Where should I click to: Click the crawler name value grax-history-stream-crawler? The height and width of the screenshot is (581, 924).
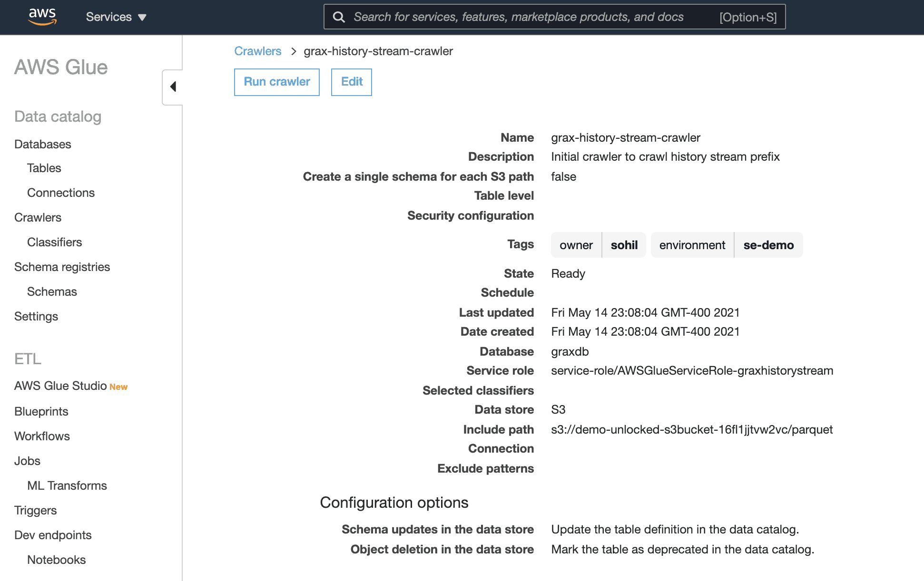pyautogui.click(x=626, y=137)
